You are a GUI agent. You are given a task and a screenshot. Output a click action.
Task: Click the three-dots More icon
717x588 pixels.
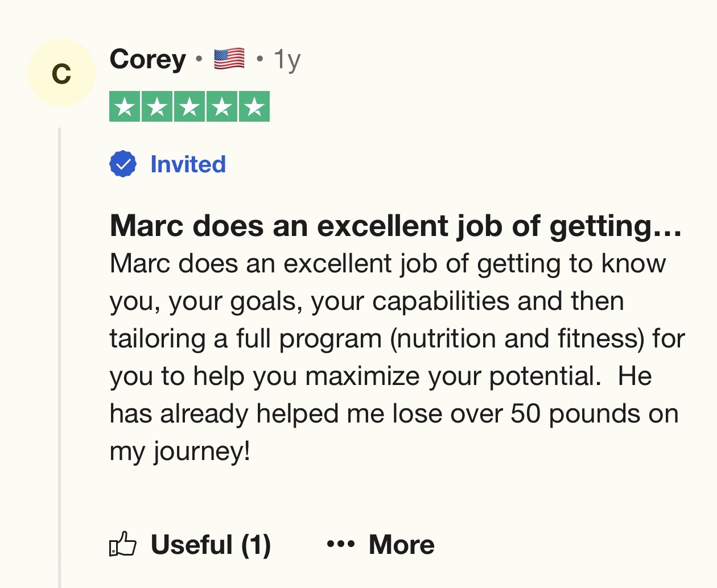click(x=340, y=544)
